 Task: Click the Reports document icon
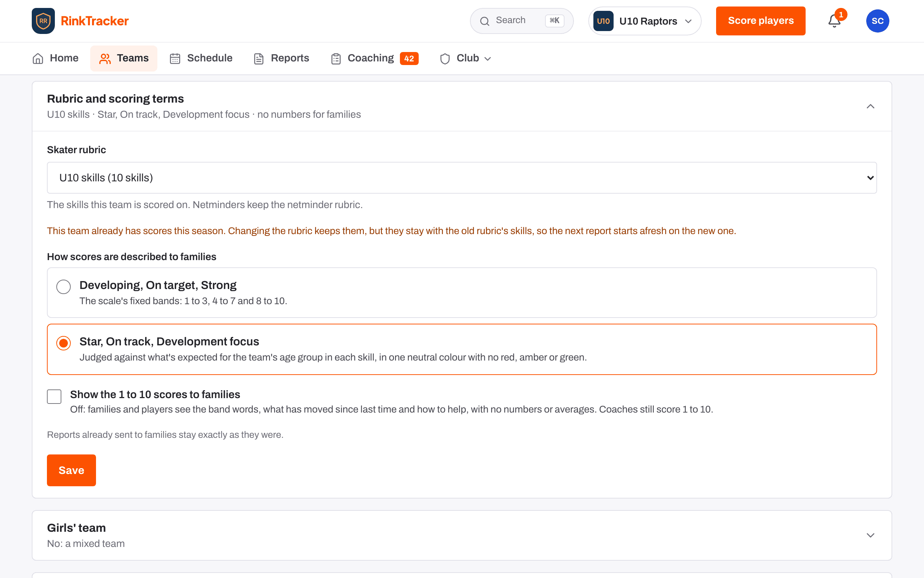259,59
